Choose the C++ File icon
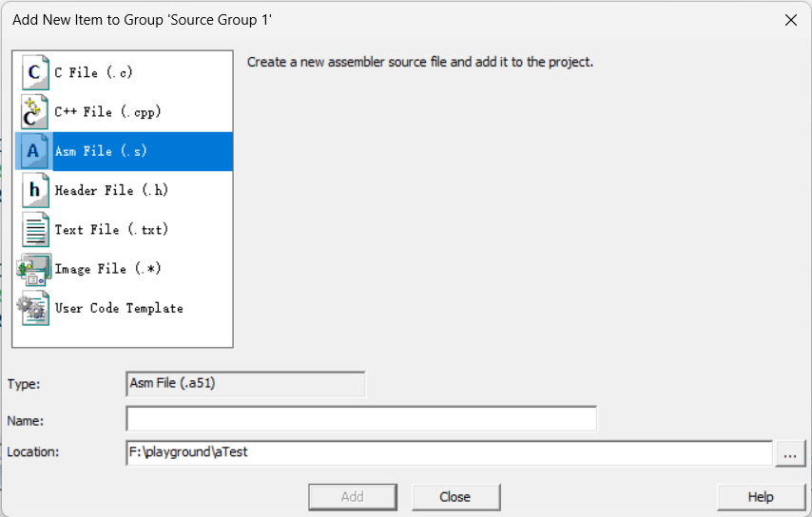Viewport: 812px width, 517px height. click(35, 112)
